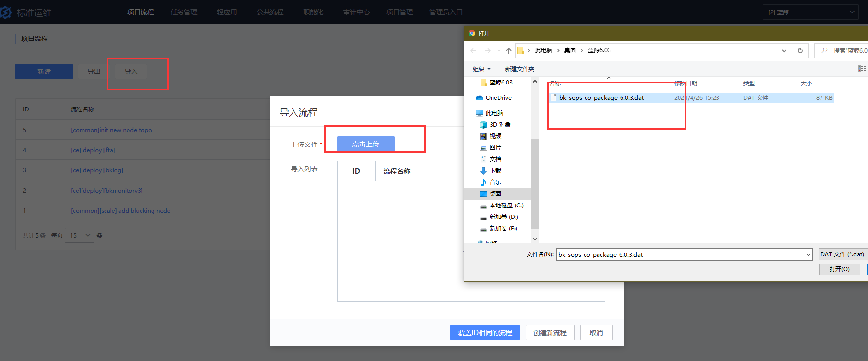Go up one folder level

pos(509,50)
